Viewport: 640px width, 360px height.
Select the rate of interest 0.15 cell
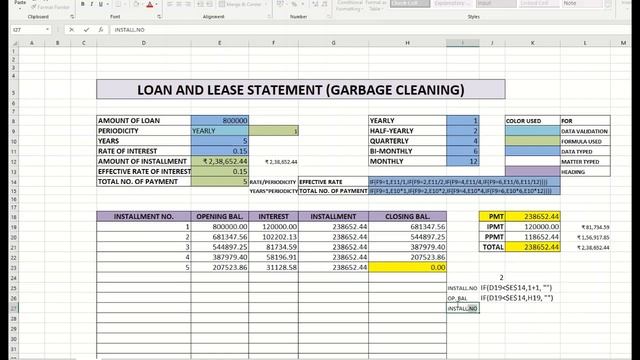click(x=220, y=151)
